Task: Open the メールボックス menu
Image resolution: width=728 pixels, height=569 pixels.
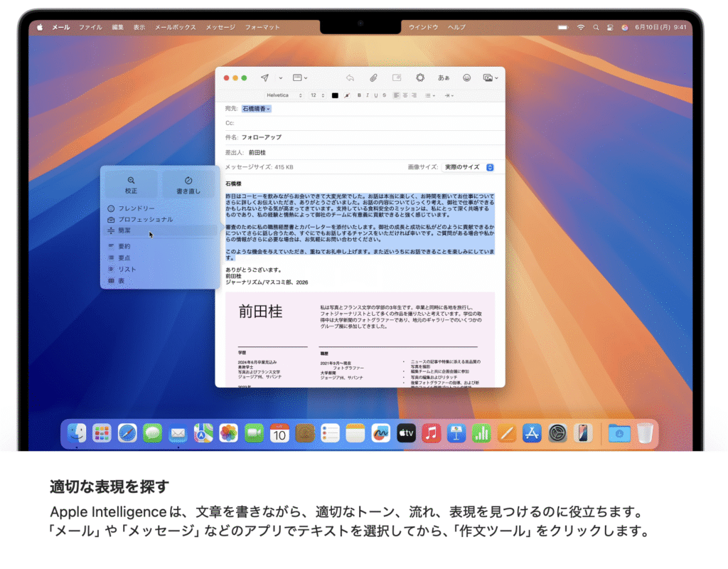Action: click(176, 28)
